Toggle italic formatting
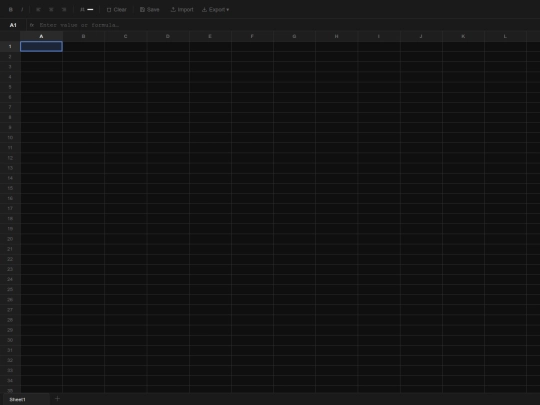The height and width of the screenshot is (405, 540). tap(22, 10)
